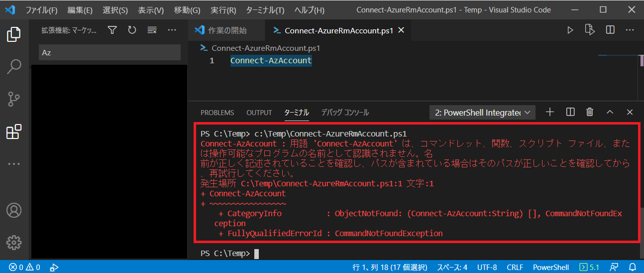Close the Connect-AzureRmAccount.ps1 tab
The width and height of the screenshot is (644, 273).
click(x=401, y=30)
